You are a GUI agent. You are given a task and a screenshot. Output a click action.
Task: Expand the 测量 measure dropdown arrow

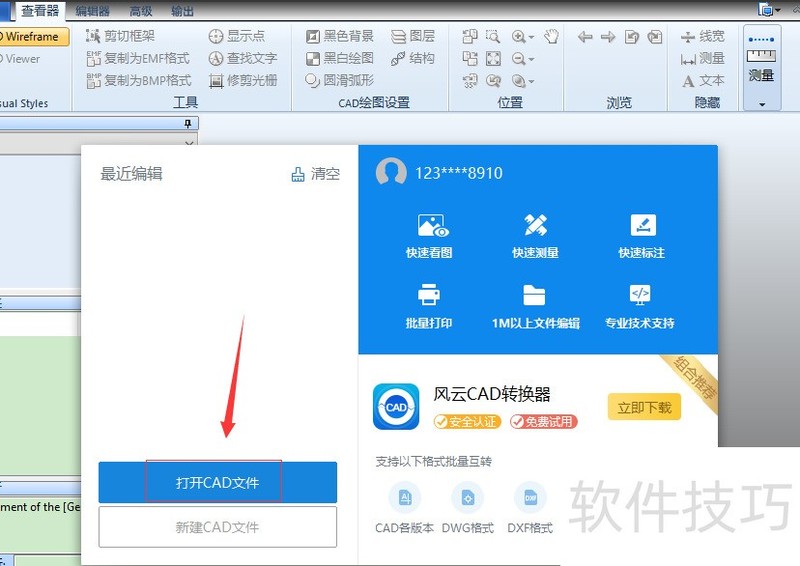[761, 104]
